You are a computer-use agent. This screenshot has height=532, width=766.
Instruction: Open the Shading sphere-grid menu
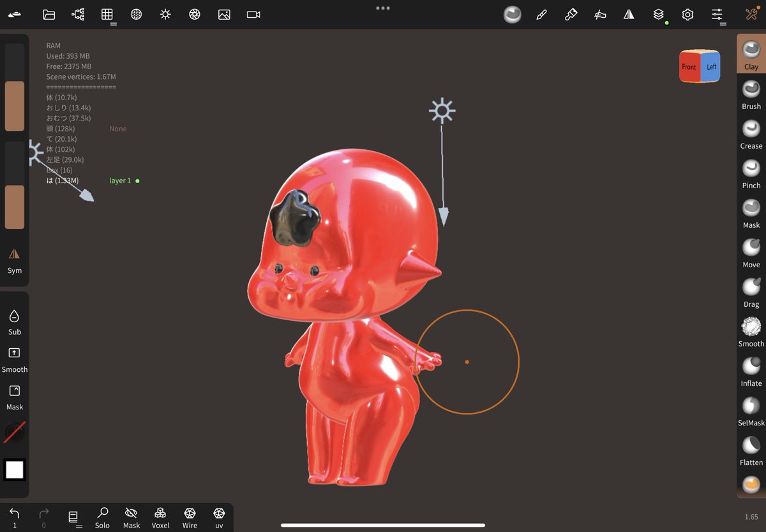[136, 14]
